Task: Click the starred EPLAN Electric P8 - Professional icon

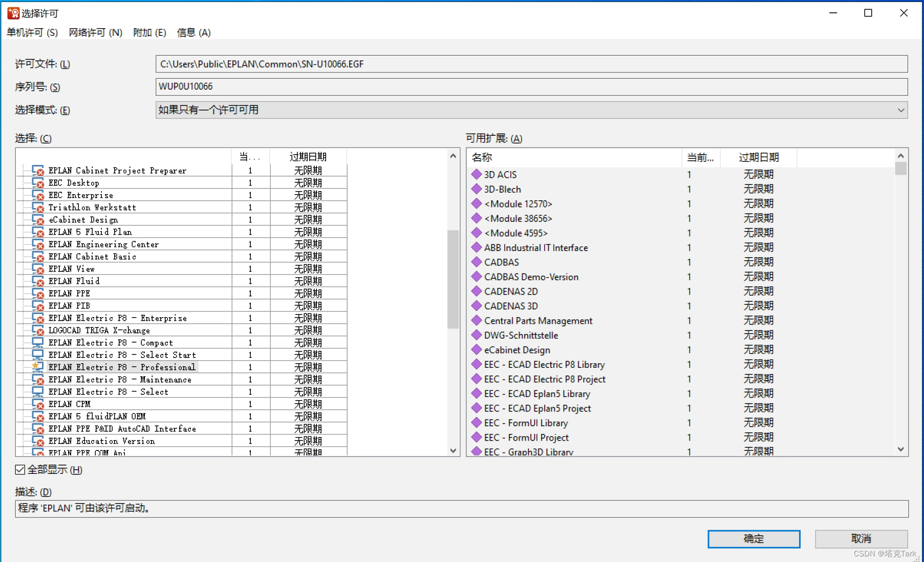Action: [38, 367]
